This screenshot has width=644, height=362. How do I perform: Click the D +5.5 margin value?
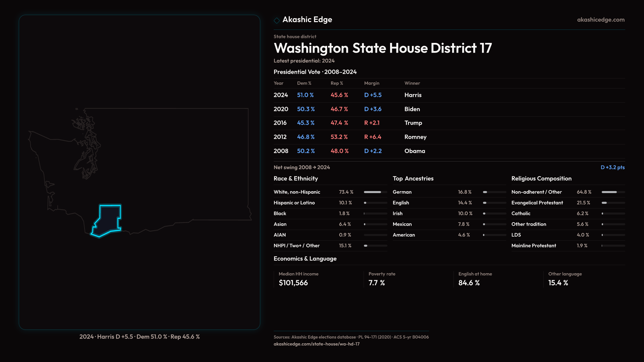pos(373,95)
